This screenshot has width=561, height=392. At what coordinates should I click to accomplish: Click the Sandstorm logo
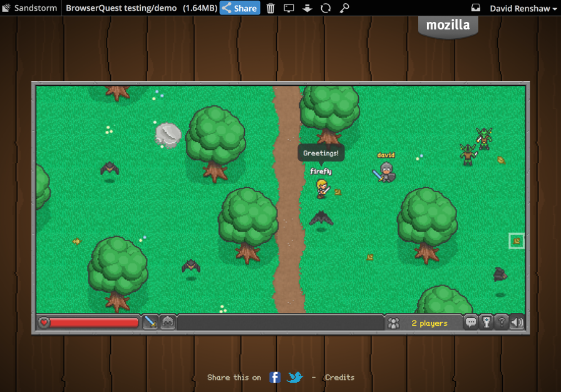tap(29, 8)
